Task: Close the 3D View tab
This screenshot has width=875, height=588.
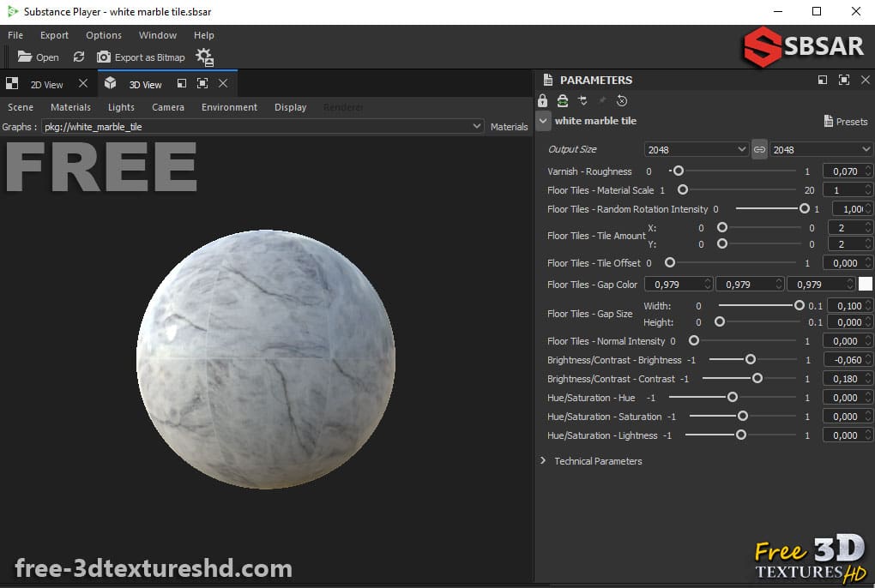Action: [x=223, y=84]
